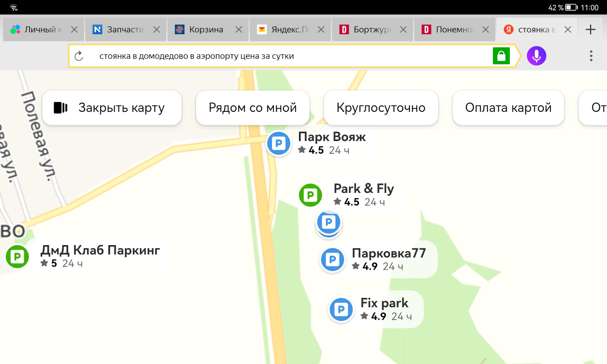Apply the Рядом со мной filter
Image resolution: width=607 pixels, height=364 pixels.
[253, 108]
